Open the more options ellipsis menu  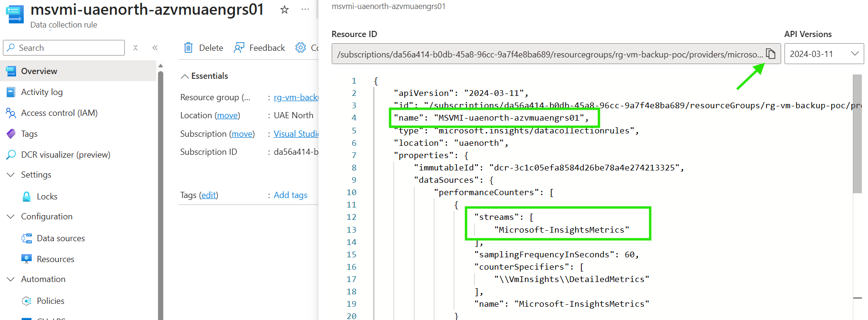coord(305,9)
